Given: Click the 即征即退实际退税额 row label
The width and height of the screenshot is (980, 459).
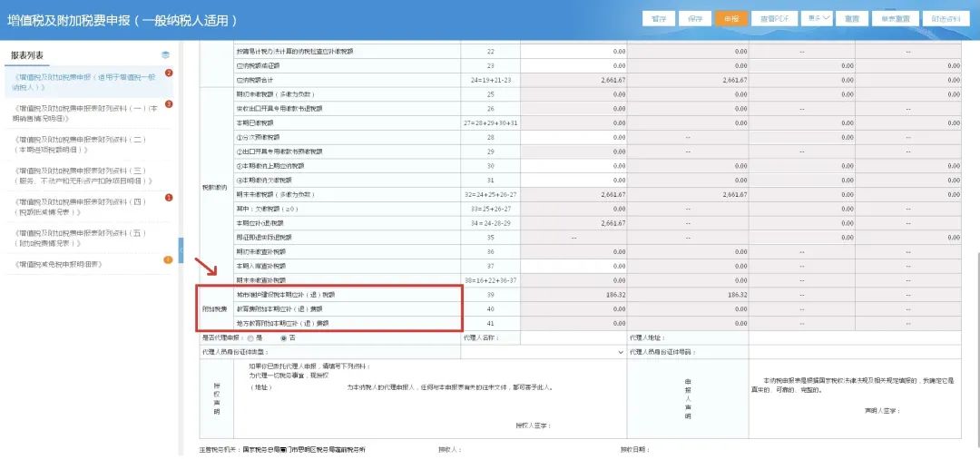Looking at the screenshot, I should (264, 238).
